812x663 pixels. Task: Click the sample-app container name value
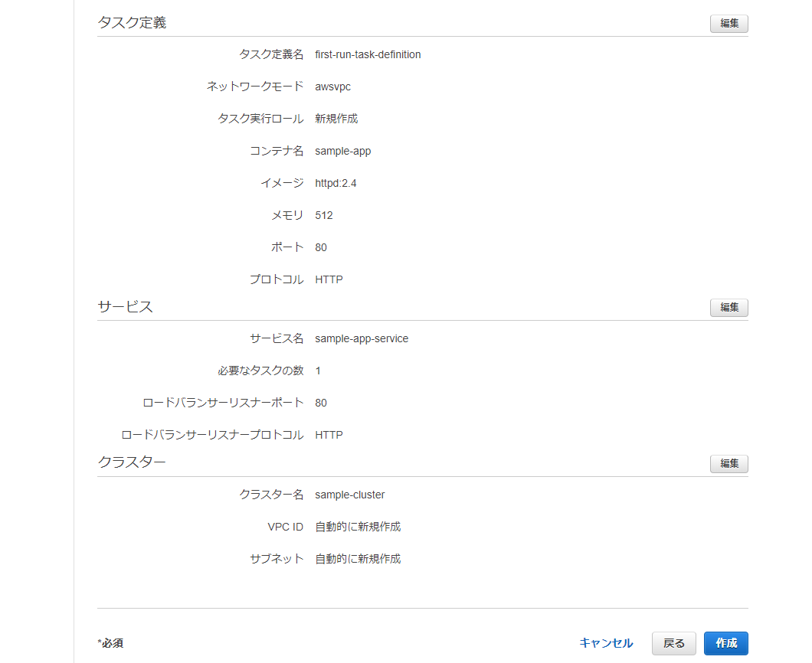(x=343, y=151)
